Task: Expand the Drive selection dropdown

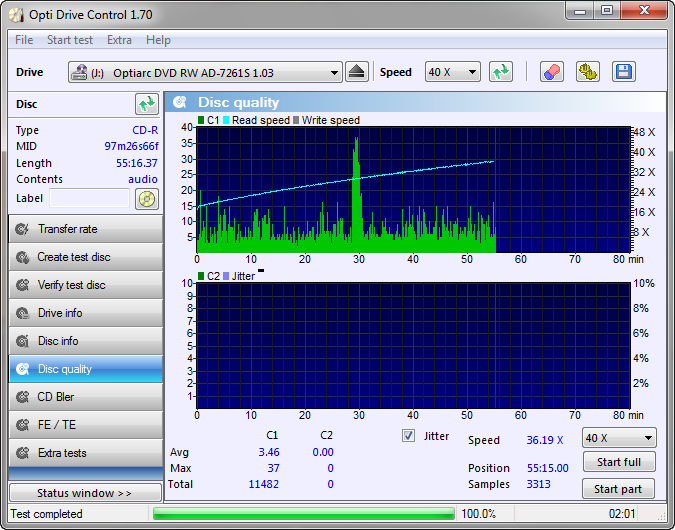Action: click(x=334, y=73)
